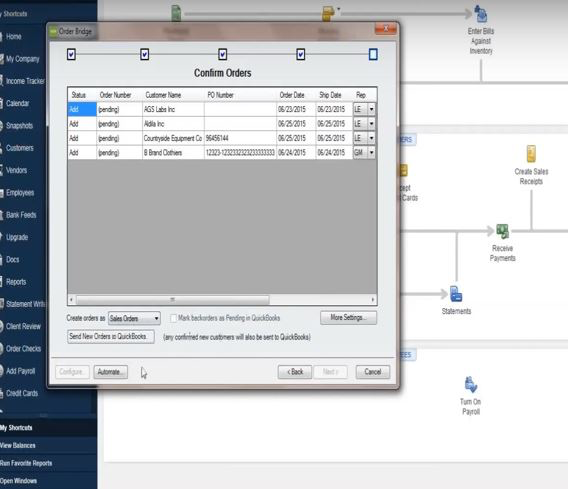Image resolution: width=568 pixels, height=489 pixels.
Task: Click the final unchecked wizard step box
Action: [x=373, y=55]
